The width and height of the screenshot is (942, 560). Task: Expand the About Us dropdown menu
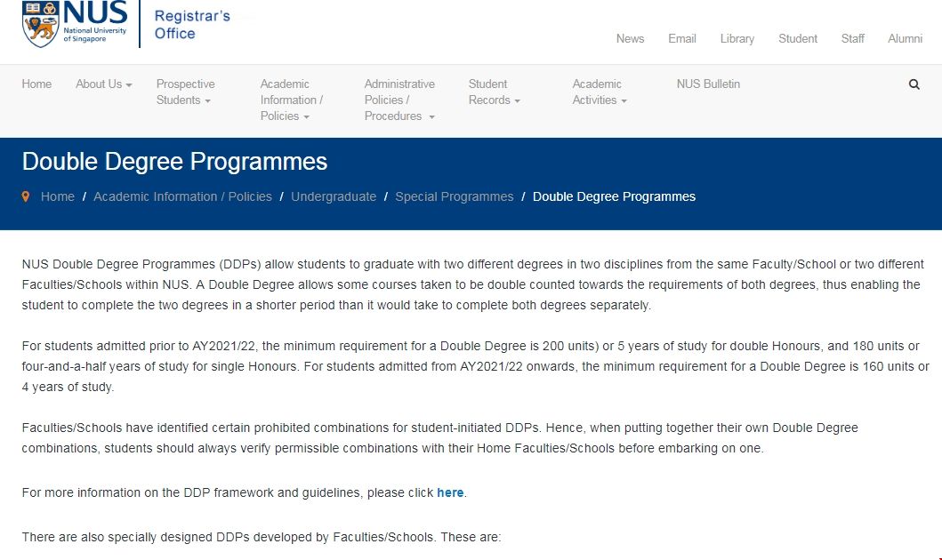pos(103,84)
